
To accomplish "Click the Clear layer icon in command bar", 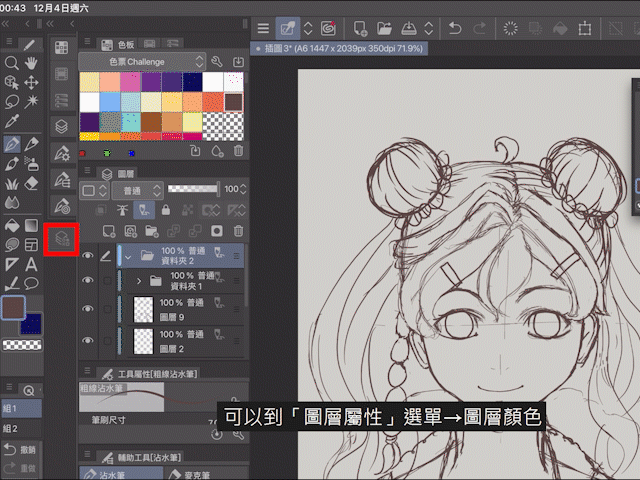I will coord(510,28).
